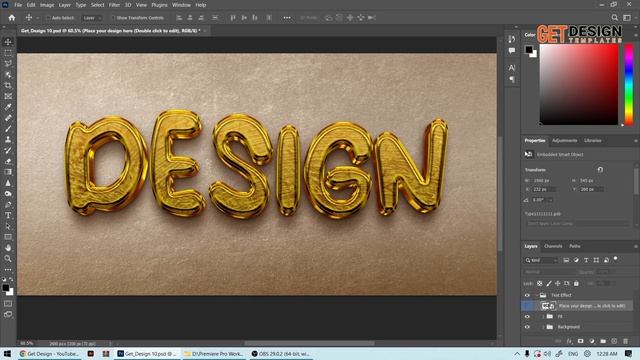
Task: Click the foreground color swatch in toolbox
Action: tap(6, 288)
